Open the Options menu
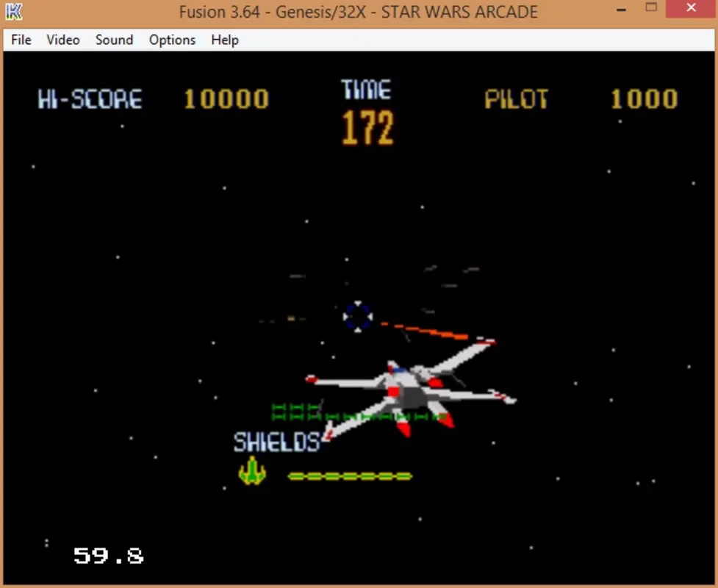This screenshot has width=718, height=588. tap(171, 40)
